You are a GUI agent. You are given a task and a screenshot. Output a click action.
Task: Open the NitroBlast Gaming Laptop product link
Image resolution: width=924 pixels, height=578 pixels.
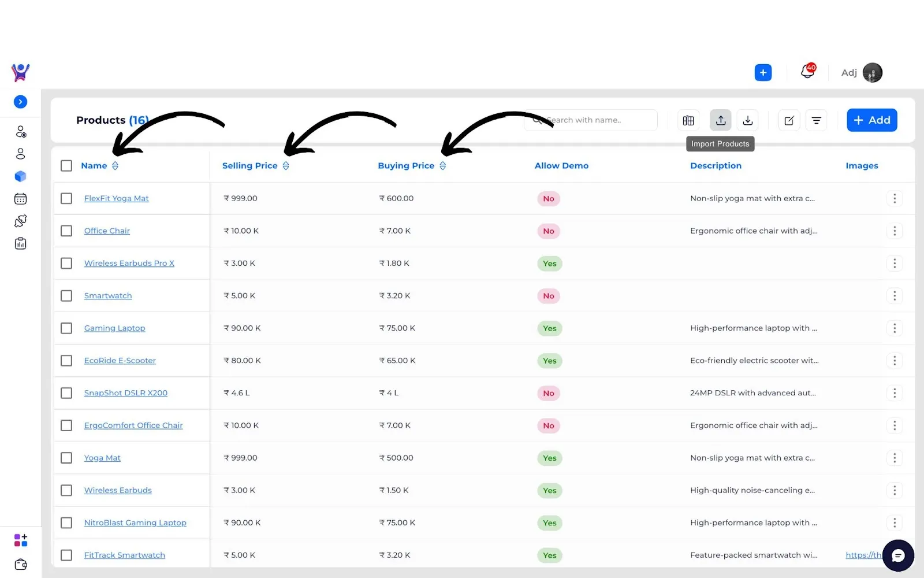point(135,523)
